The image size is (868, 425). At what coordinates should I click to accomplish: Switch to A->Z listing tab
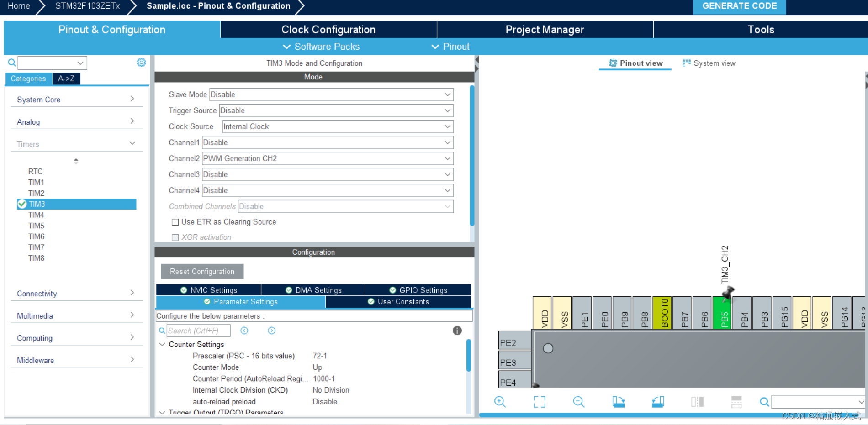tap(66, 79)
